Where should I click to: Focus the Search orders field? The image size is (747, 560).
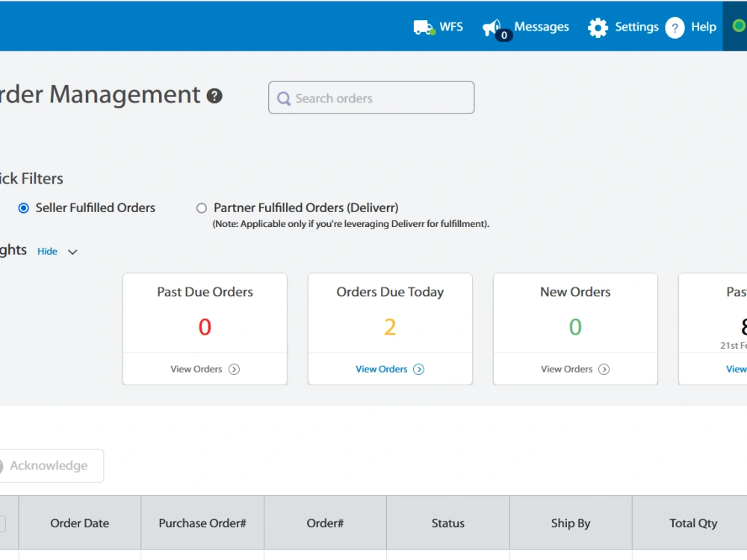pyautogui.click(x=371, y=98)
